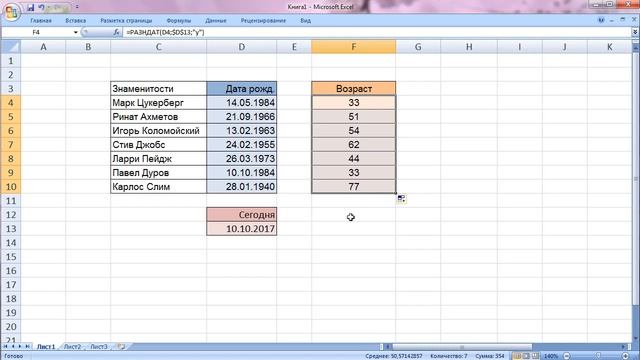Select cell Карлос Слим
640x360 pixels.
coord(158,187)
